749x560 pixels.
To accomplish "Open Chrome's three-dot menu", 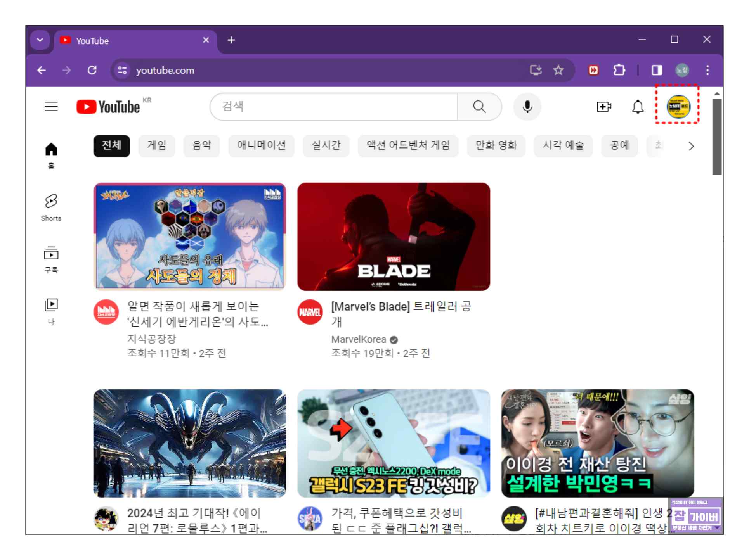I will pos(707,70).
